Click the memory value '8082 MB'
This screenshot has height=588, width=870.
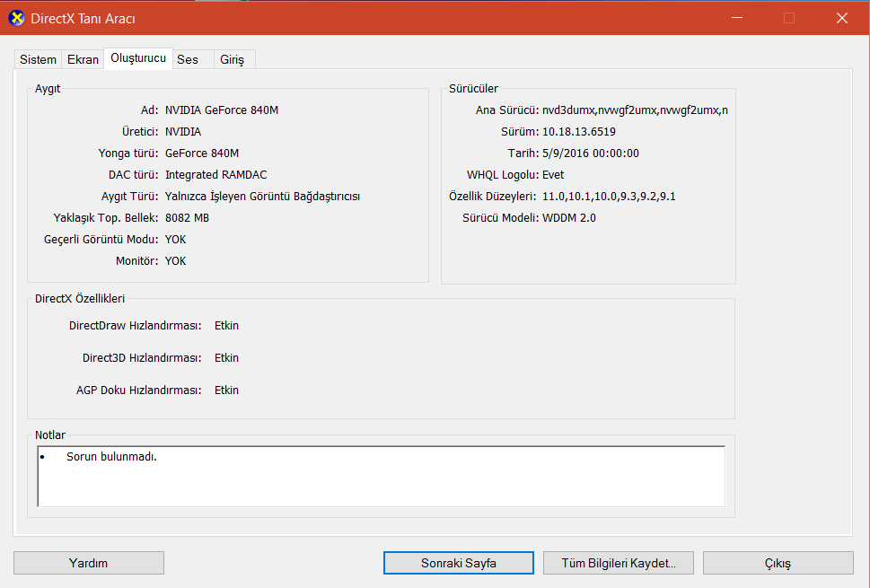187,218
